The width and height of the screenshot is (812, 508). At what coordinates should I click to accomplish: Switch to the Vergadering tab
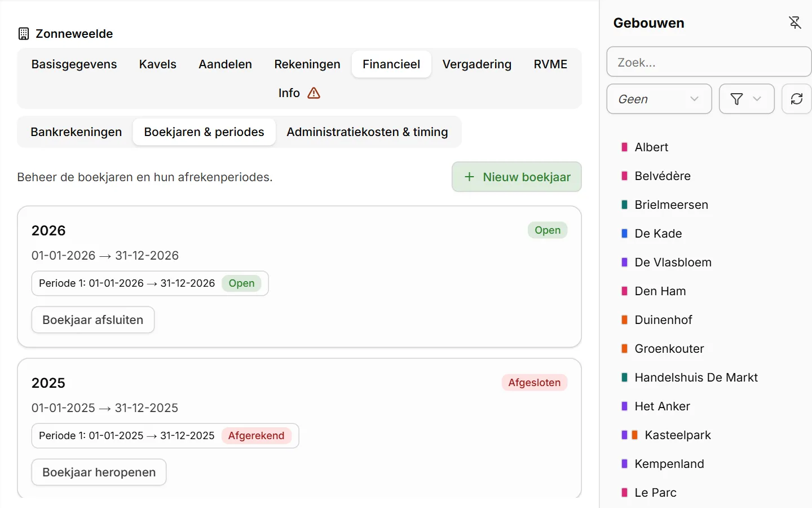pos(477,64)
